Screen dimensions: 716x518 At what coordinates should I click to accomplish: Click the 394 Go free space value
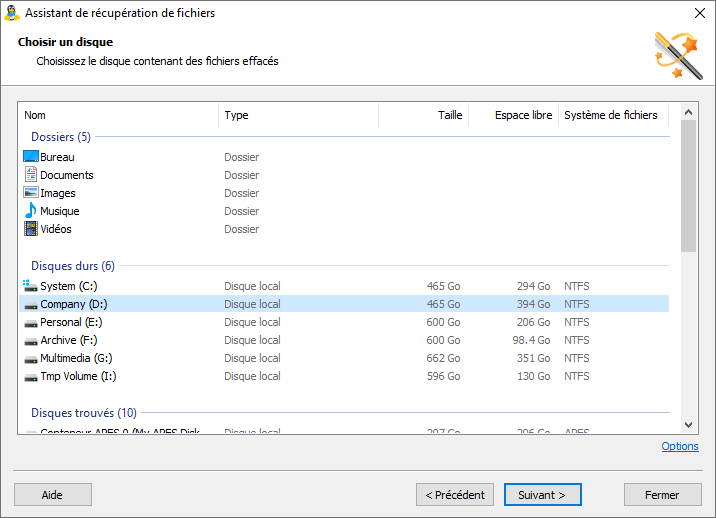(x=533, y=304)
